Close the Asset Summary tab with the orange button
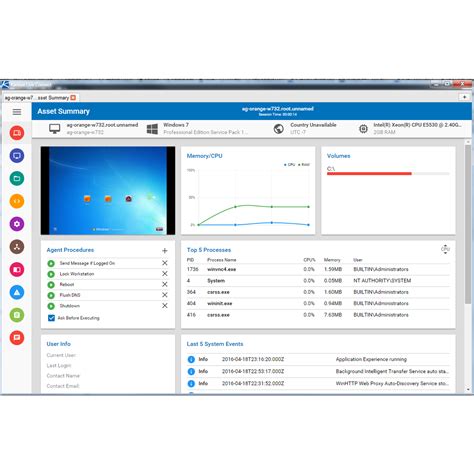474x474 pixels. point(73,98)
